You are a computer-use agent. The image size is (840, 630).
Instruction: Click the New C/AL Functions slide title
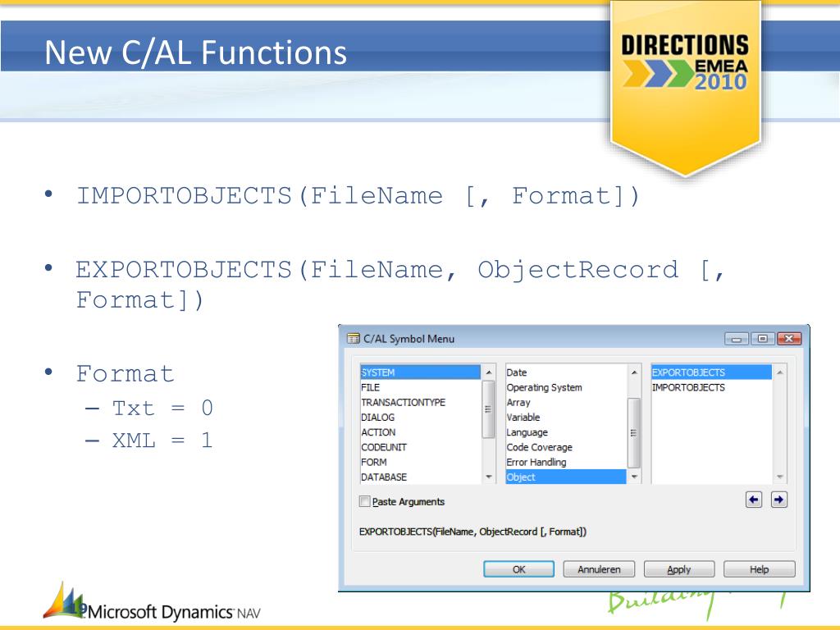point(195,52)
